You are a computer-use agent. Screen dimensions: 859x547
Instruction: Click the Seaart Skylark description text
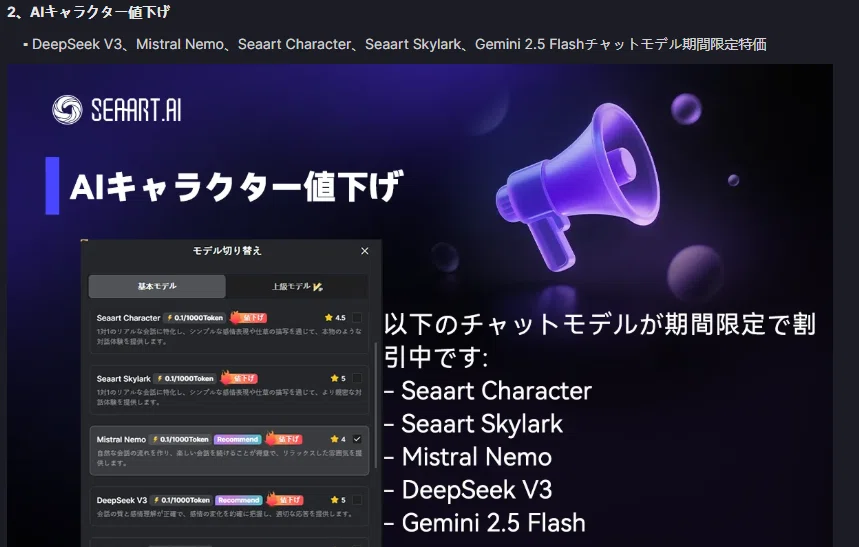[x=229, y=397]
